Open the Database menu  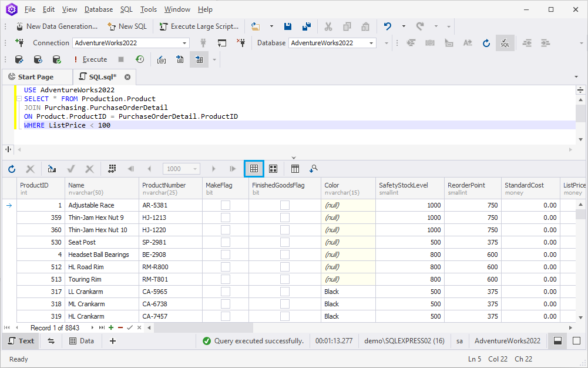[99, 9]
